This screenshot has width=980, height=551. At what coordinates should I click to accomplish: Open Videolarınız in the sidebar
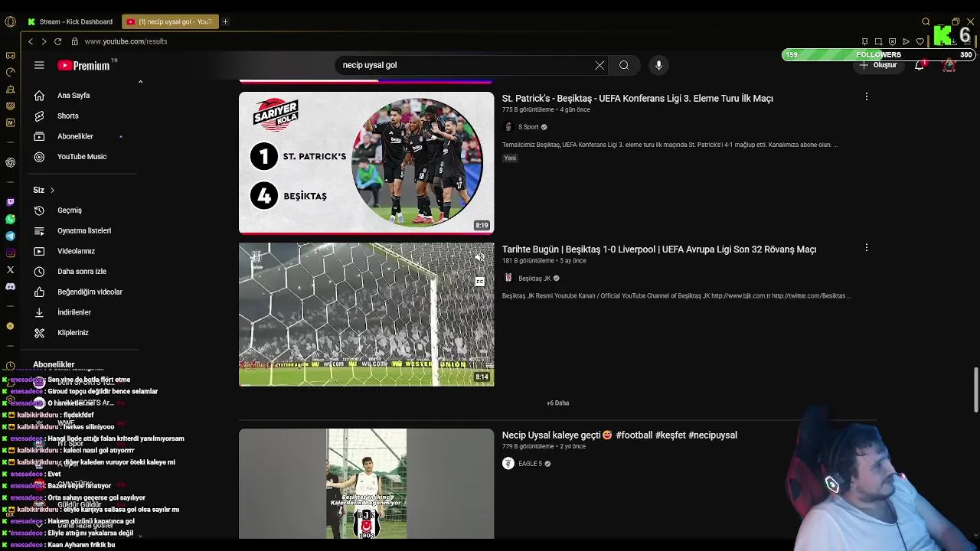76,251
